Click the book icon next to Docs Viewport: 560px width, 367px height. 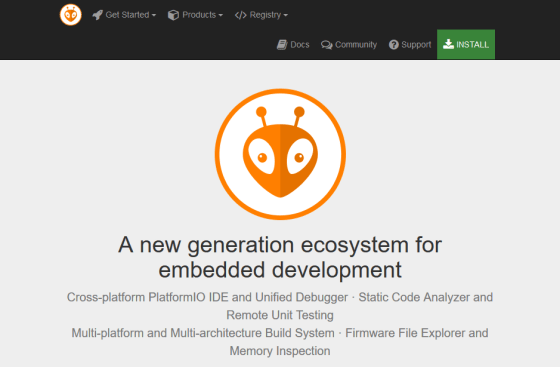(282, 45)
